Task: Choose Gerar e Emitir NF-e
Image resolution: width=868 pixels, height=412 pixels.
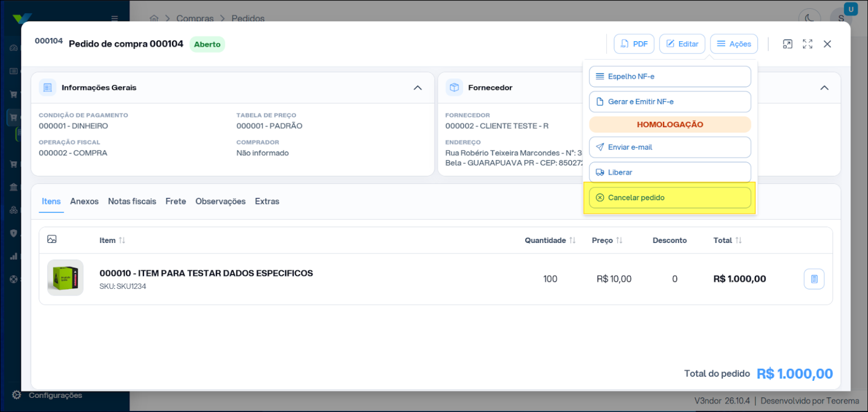Action: pyautogui.click(x=670, y=102)
